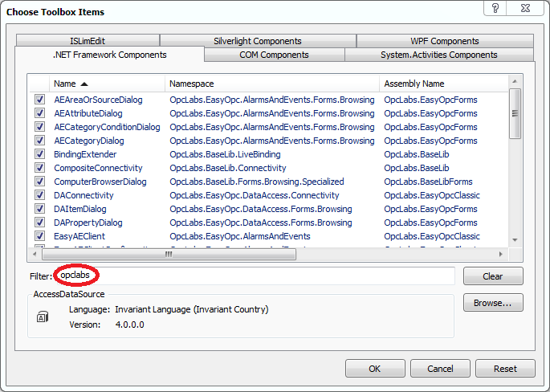Sort by the Namespace column header
The width and height of the screenshot is (550, 392).
(x=272, y=84)
